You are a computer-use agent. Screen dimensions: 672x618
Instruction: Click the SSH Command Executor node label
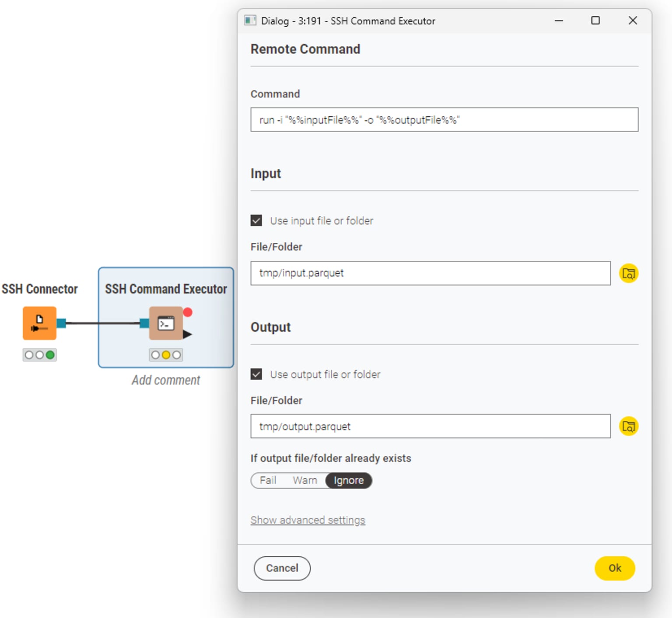[x=166, y=289]
